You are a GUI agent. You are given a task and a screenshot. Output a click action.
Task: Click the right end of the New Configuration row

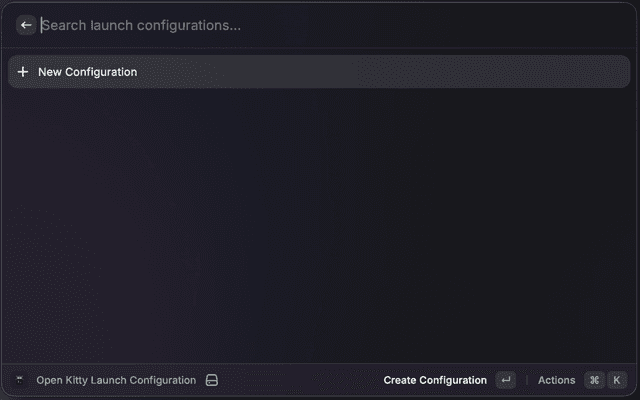610,72
